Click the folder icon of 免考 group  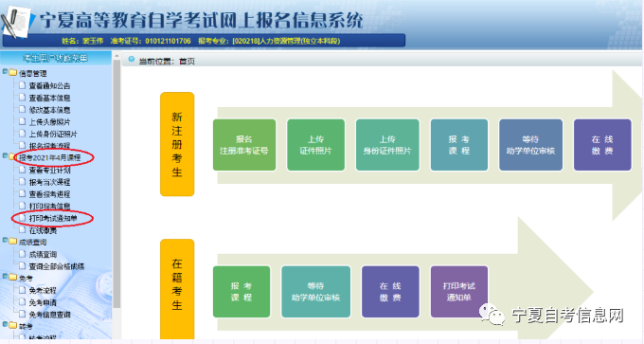(12, 278)
